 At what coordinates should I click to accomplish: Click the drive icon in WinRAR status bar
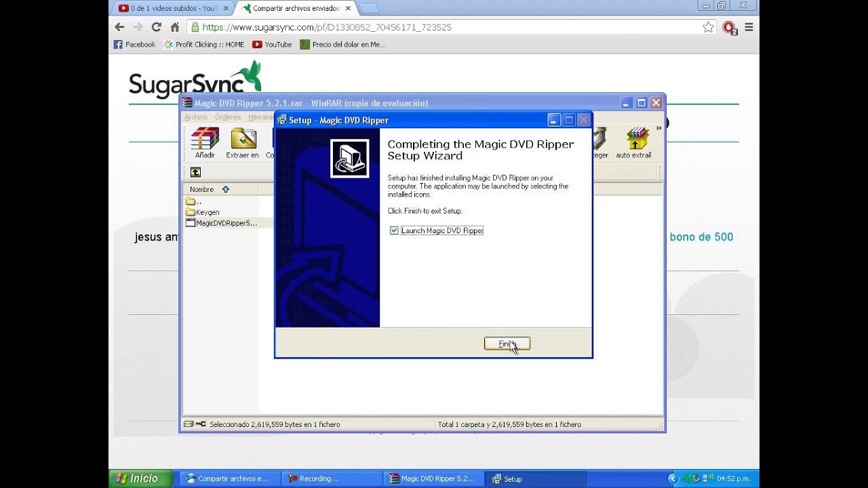189,424
